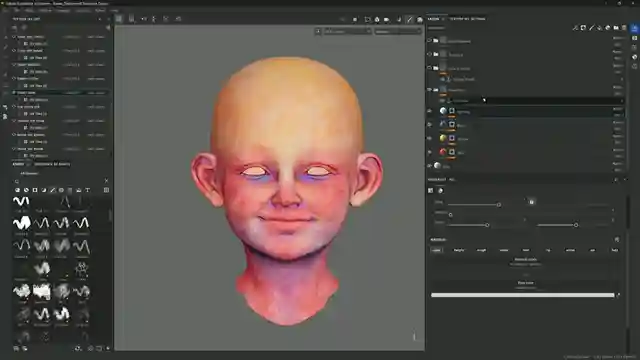Click inside the asset shelf search field
This screenshot has width=640, height=360.
61,181
